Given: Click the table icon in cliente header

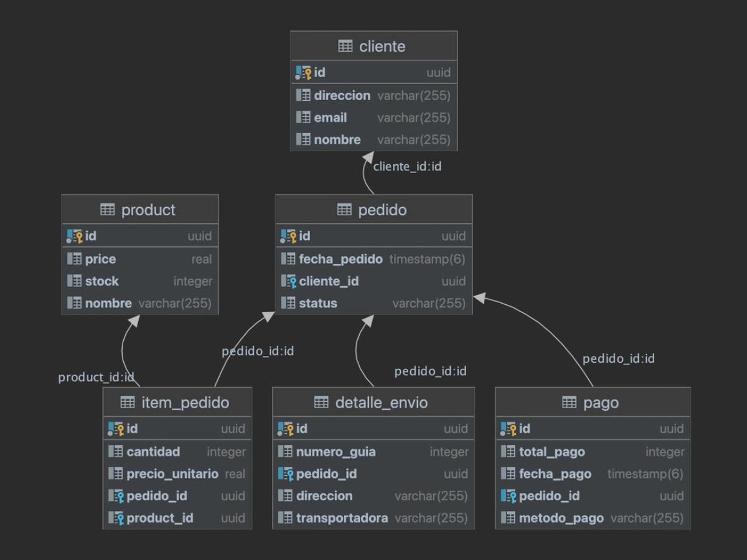Looking at the screenshot, I should pos(345,46).
